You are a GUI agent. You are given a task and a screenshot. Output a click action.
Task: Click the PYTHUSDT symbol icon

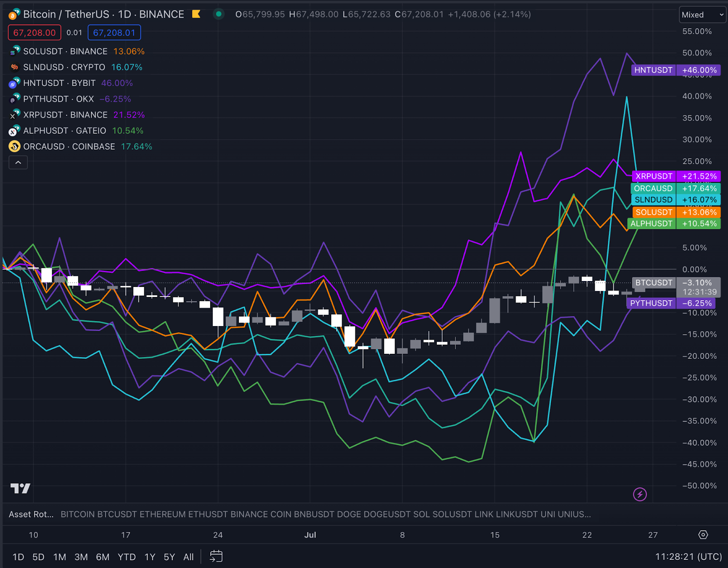tap(15, 99)
